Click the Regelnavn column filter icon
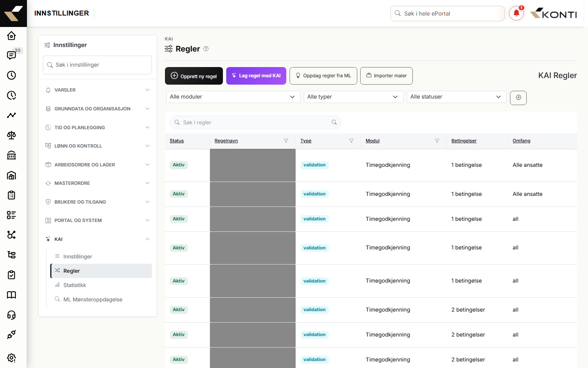The image size is (588, 368). pyautogui.click(x=286, y=141)
